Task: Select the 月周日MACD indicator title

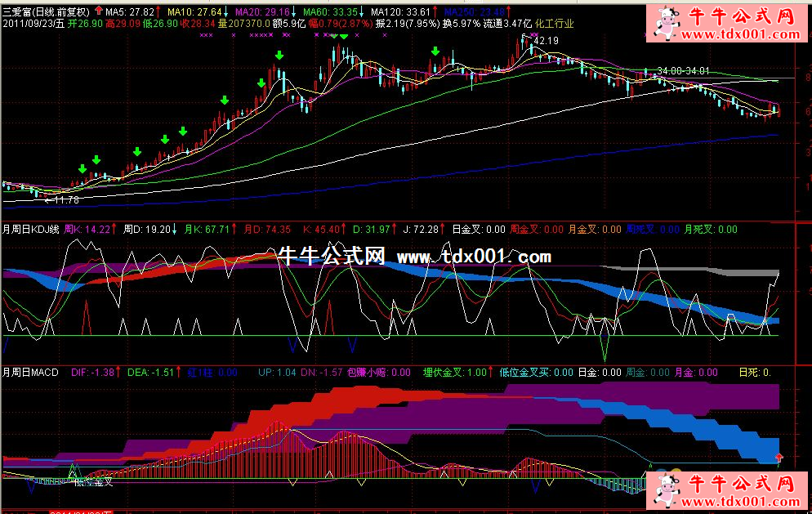Action: pyautogui.click(x=31, y=372)
